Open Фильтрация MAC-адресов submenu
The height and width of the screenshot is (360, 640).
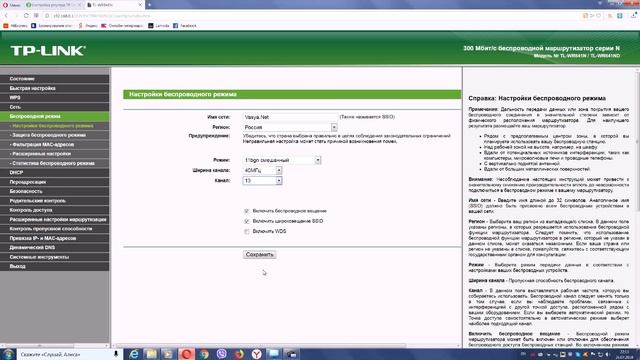click(x=55, y=144)
